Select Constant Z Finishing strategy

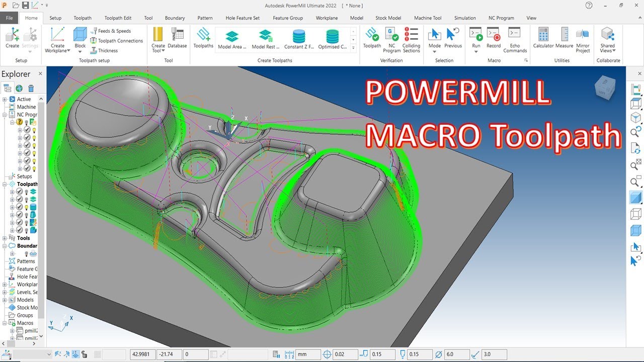pyautogui.click(x=299, y=39)
